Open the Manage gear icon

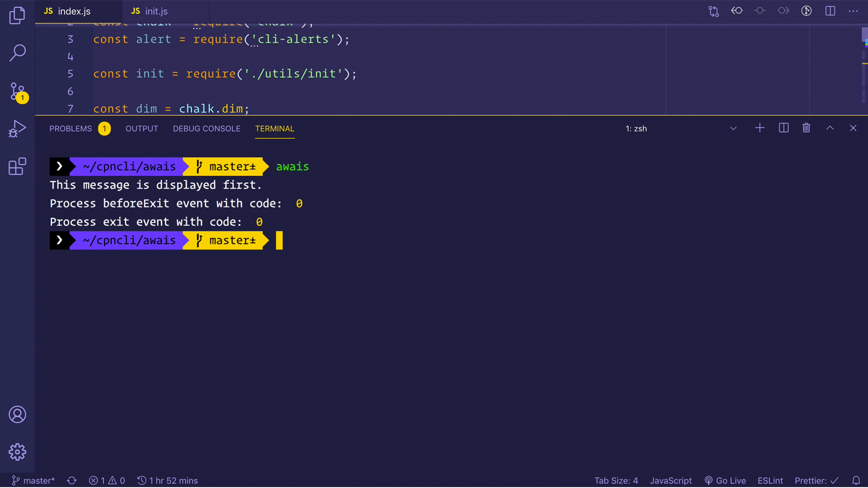[17, 452]
